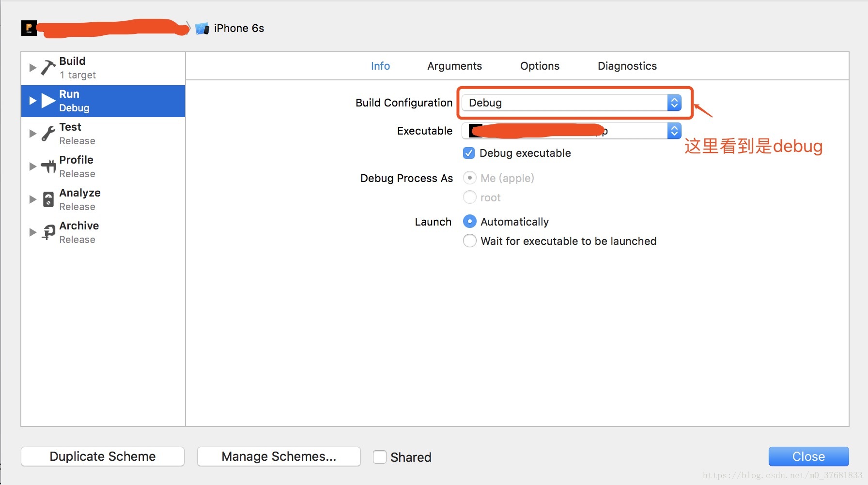Switch to the Arguments tab

(454, 66)
